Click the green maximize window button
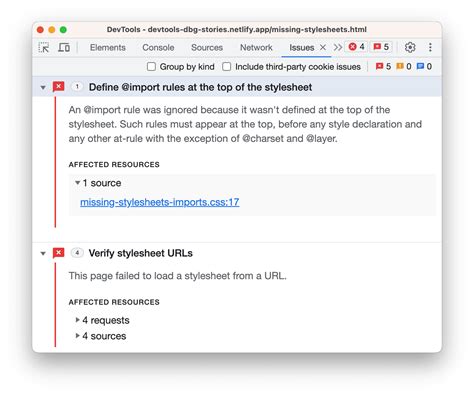Viewport: 474px width, 395px height. (x=63, y=30)
